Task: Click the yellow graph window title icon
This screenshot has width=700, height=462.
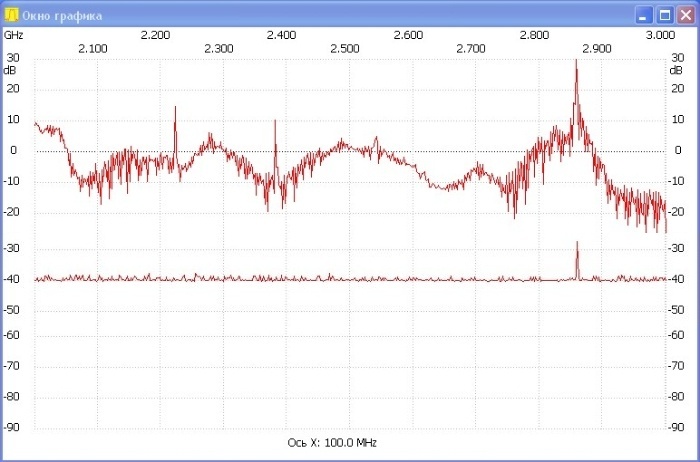Action: point(11,15)
